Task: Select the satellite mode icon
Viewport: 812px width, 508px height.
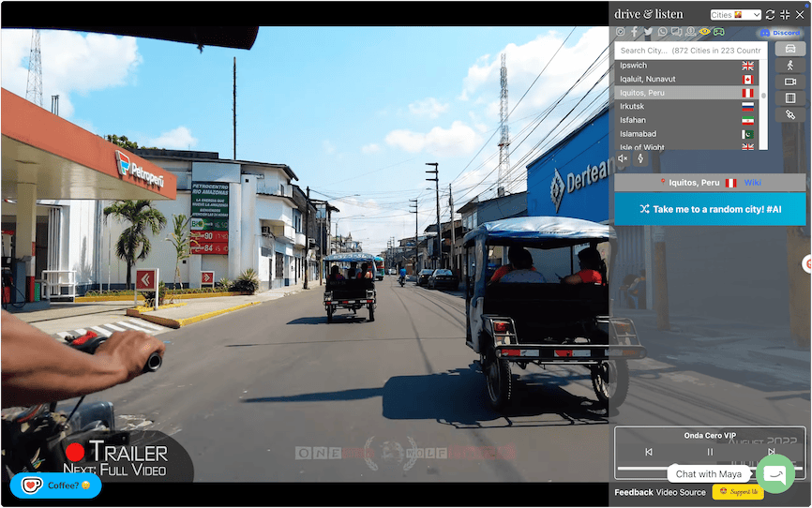Action: [x=790, y=114]
